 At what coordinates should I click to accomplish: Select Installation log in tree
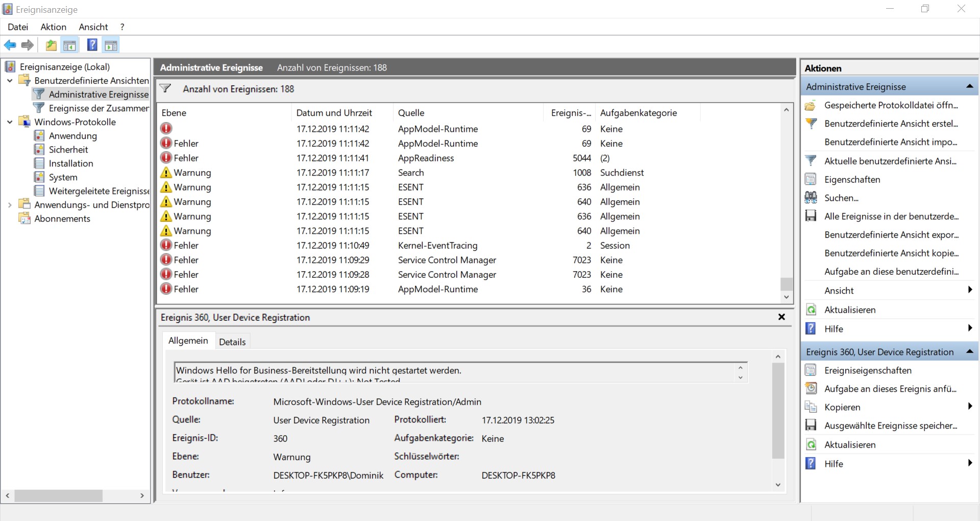point(71,163)
